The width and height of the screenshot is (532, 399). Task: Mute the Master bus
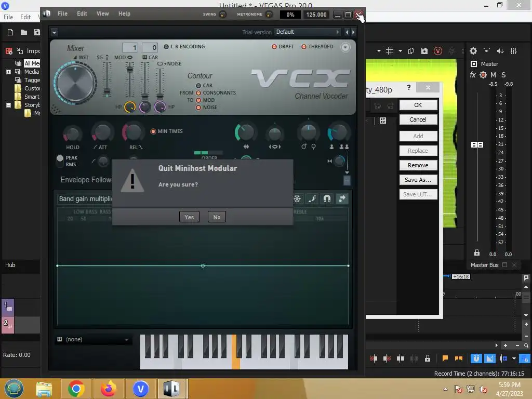[x=493, y=75]
